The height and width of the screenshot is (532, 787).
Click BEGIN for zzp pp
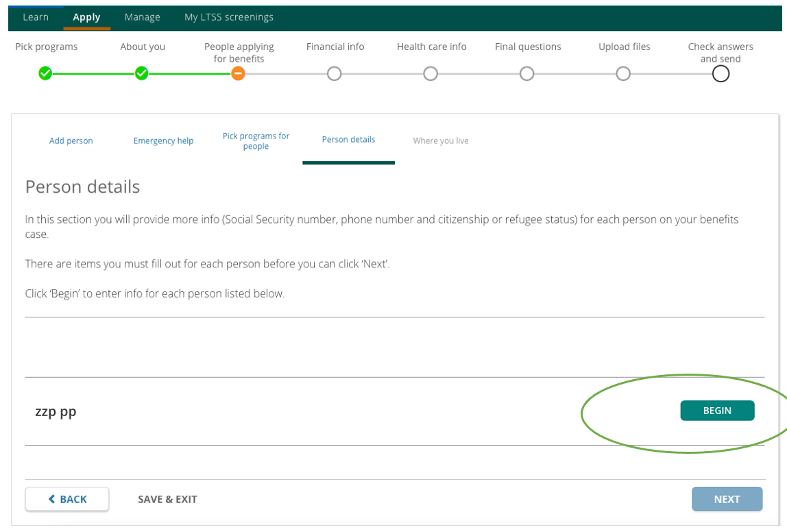(x=717, y=411)
